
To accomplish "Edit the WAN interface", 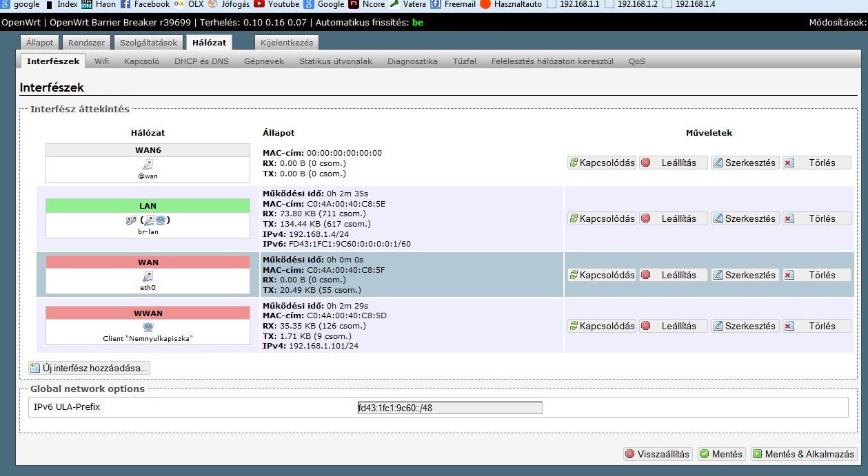I will [745, 275].
